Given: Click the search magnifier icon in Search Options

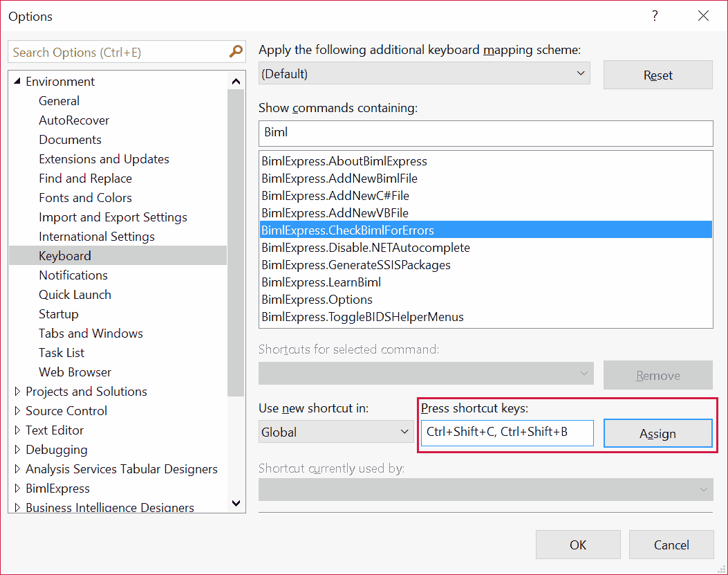Looking at the screenshot, I should (236, 52).
